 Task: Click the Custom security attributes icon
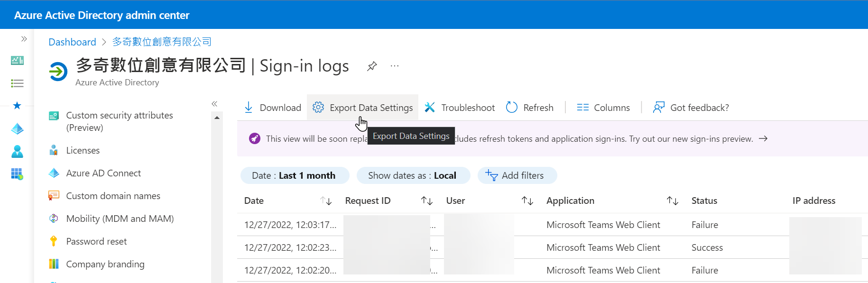click(x=54, y=116)
